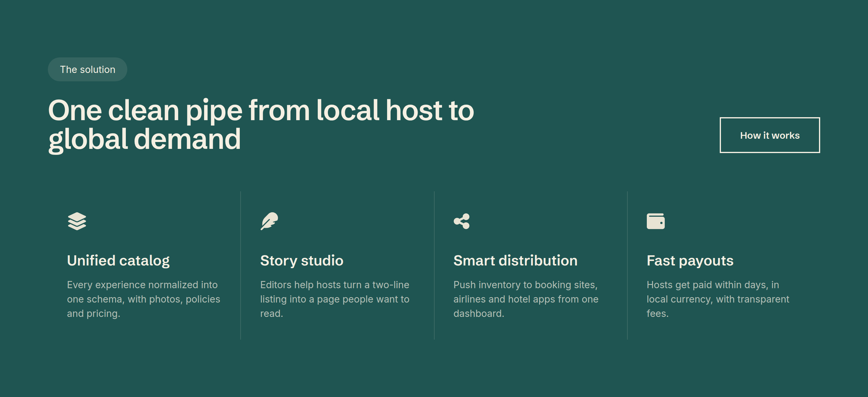Open the How it works button

[x=770, y=135]
